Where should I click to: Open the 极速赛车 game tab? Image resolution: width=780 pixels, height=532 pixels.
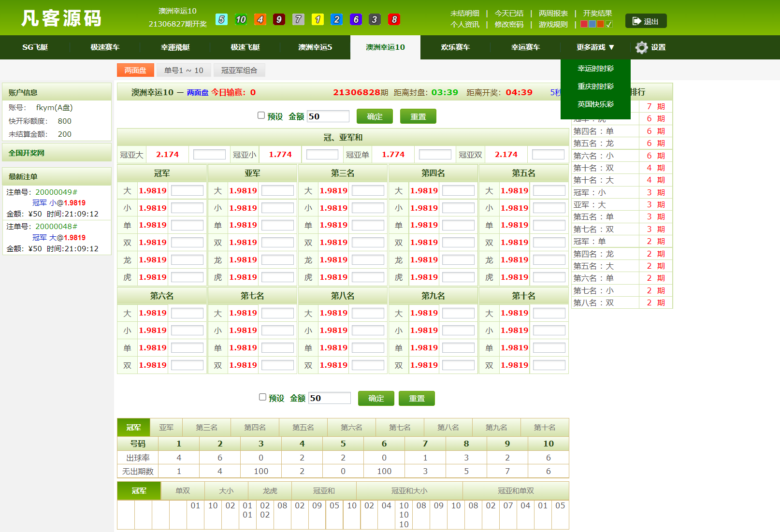coord(105,47)
